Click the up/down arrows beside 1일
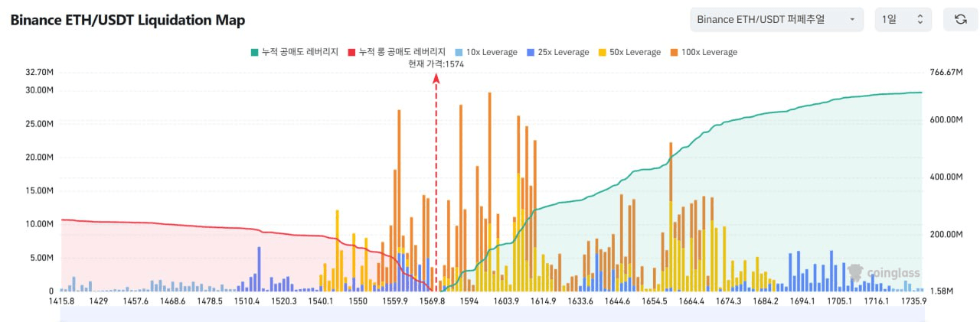This screenshot has width=980, height=322. coord(920,19)
